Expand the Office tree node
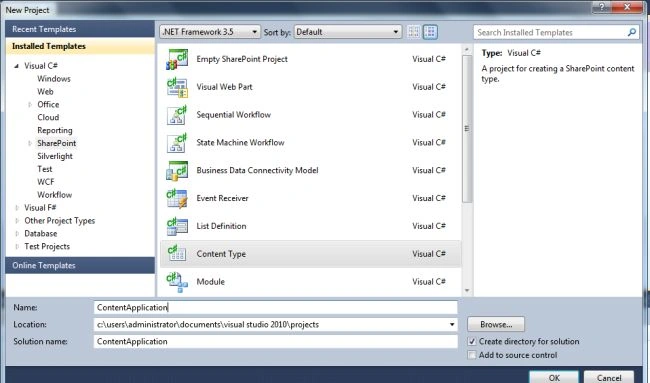This screenshot has width=650, height=383. click(x=30, y=104)
